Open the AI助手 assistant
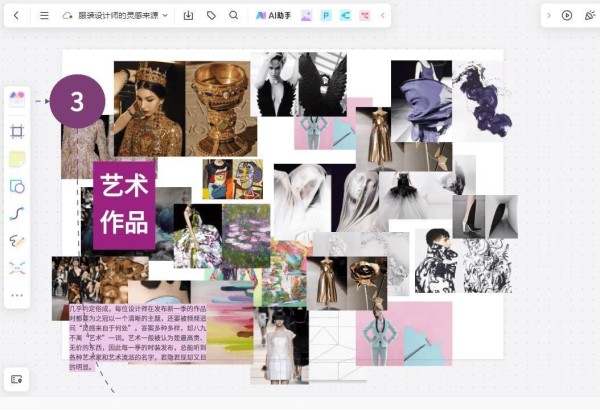 (x=271, y=16)
